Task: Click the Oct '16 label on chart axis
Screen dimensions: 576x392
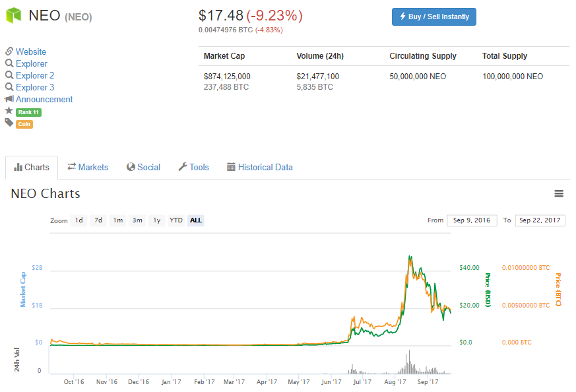Action: 74,382
